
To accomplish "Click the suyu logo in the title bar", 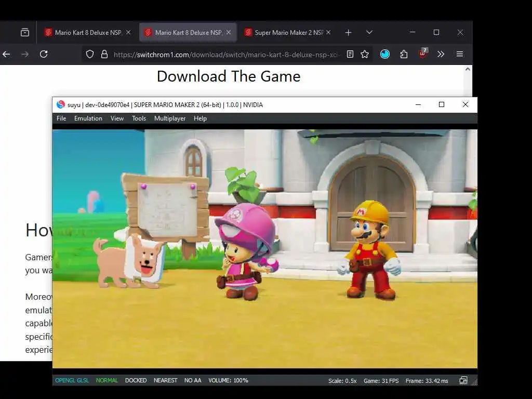I will [x=61, y=104].
